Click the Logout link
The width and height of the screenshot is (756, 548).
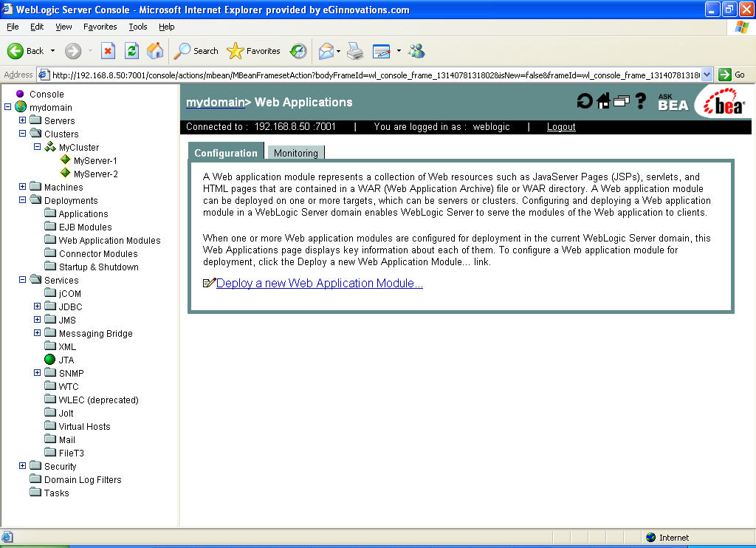pyautogui.click(x=561, y=126)
